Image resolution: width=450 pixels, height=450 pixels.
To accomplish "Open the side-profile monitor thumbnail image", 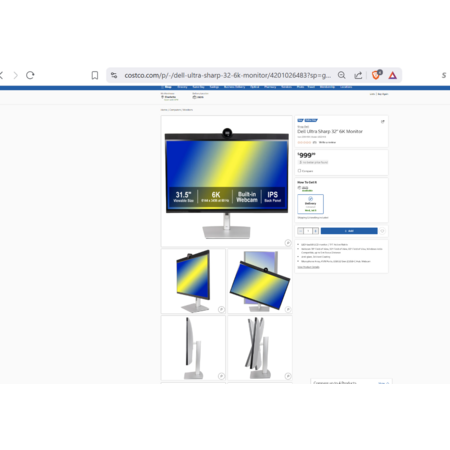I will coord(193,348).
